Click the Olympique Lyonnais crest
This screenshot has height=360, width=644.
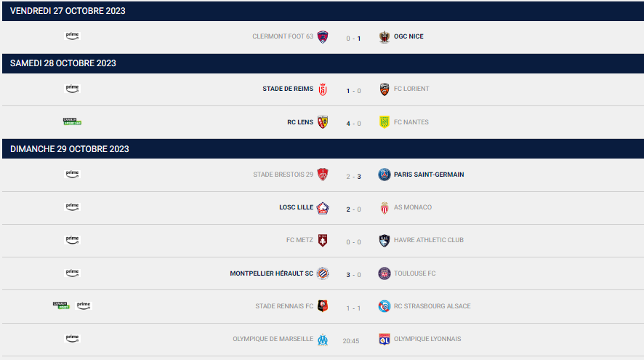pos(384,340)
